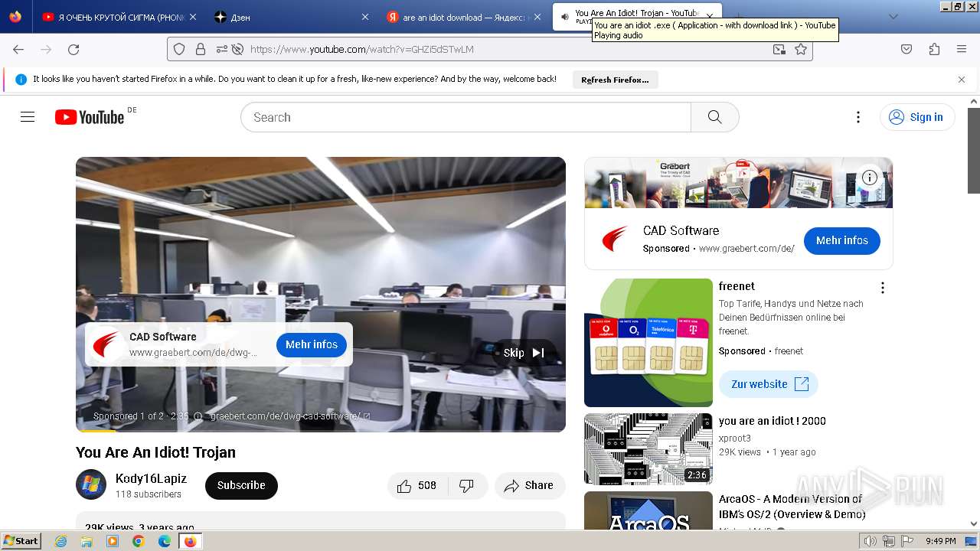Show site security padlock info

click(201, 49)
